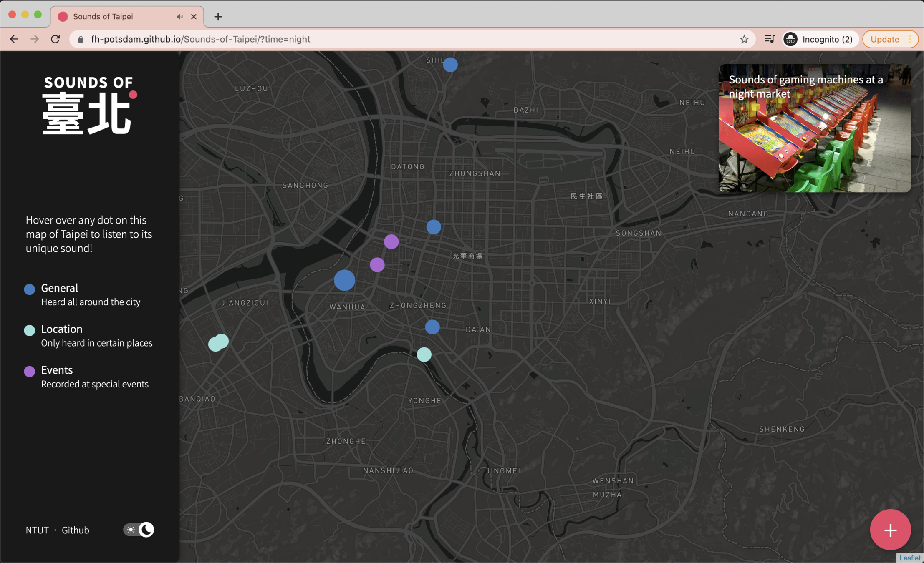
Task: Click the teal dot north of Yonghe
Action: [424, 354]
